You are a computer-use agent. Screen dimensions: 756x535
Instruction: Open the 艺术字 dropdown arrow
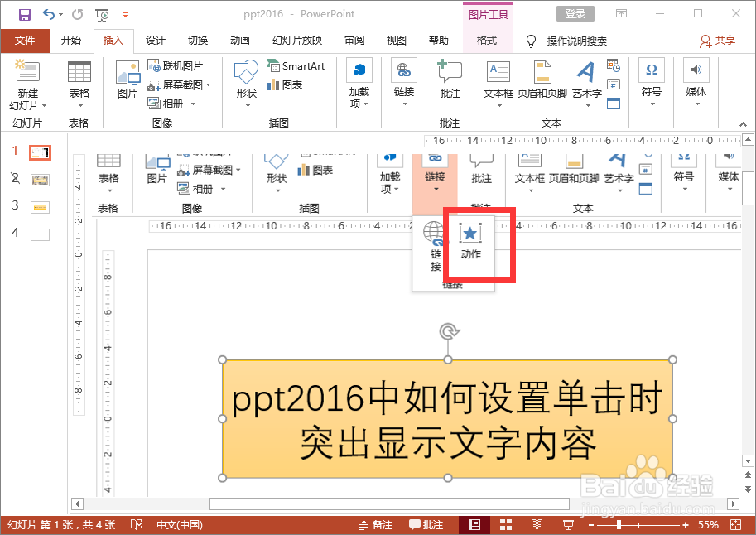[588, 105]
